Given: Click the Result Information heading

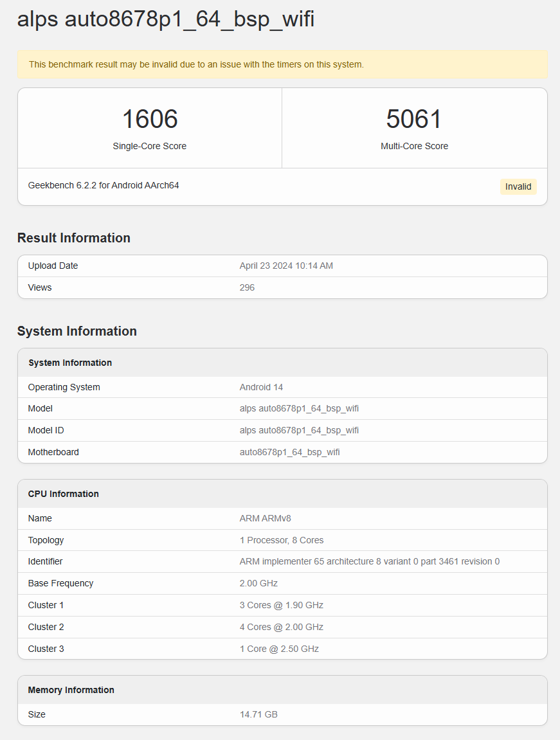Looking at the screenshot, I should coord(74,238).
